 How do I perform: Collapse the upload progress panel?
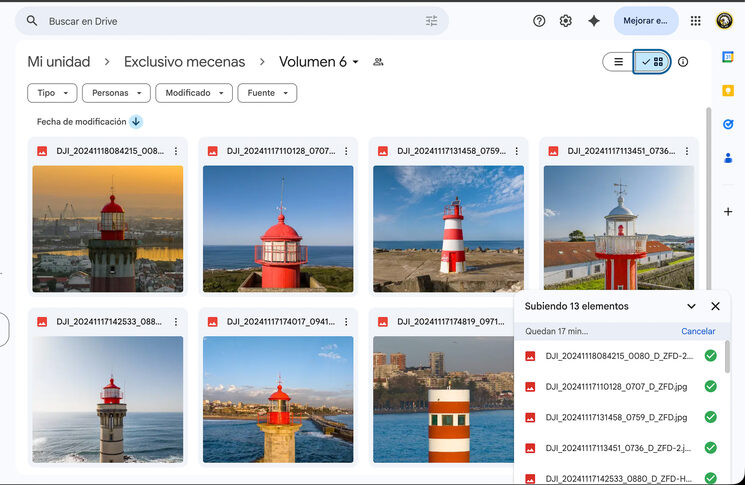pos(691,306)
